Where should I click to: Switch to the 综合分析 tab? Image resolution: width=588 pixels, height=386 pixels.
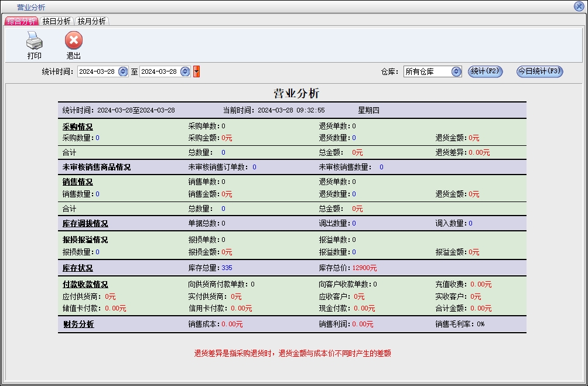pos(21,21)
